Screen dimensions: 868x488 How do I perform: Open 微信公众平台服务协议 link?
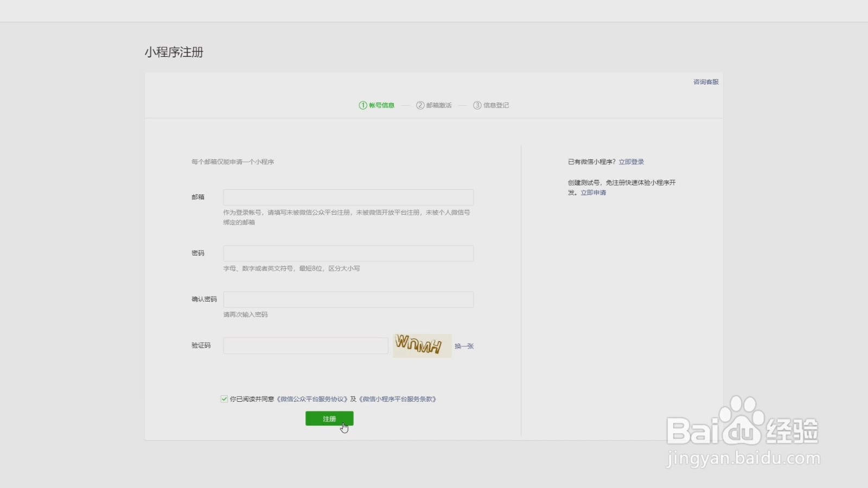pyautogui.click(x=312, y=399)
